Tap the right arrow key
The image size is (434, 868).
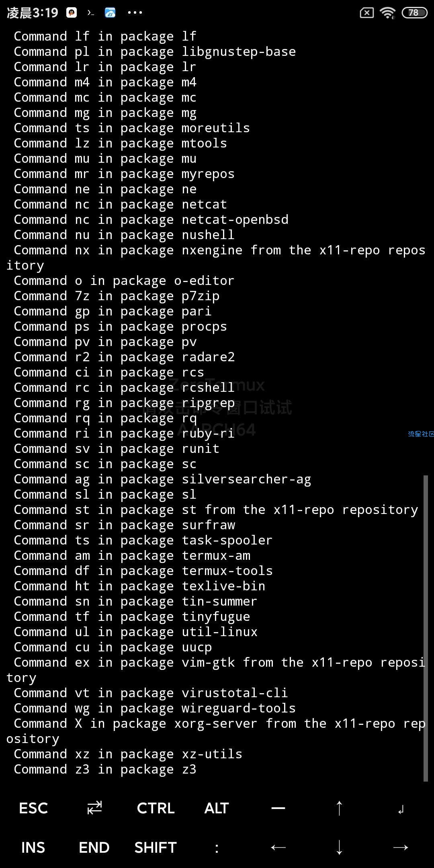[401, 848]
